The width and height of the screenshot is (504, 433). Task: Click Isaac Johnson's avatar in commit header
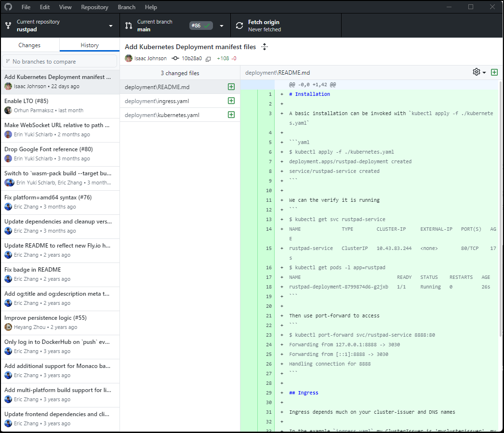pyautogui.click(x=129, y=58)
